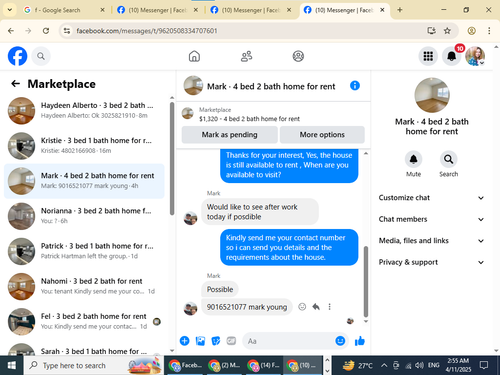This screenshot has height=375, width=500.
Task: Expand the Privacy & support section
Action: tap(431, 262)
